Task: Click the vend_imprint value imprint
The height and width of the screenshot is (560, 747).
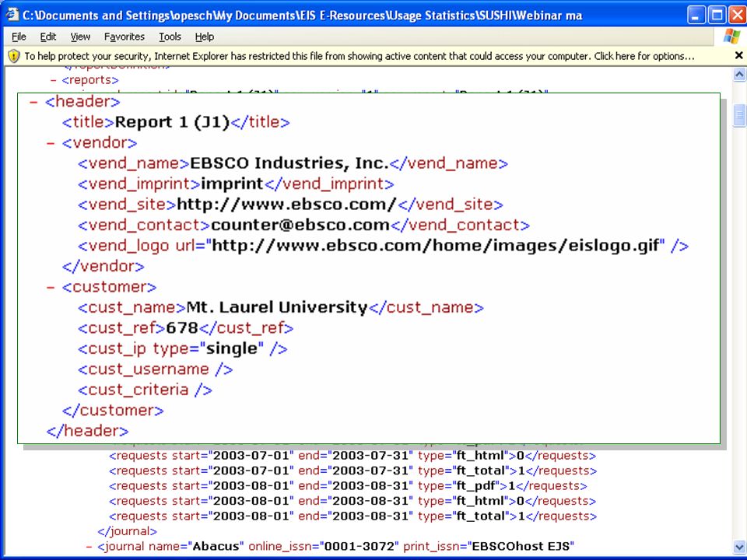Action: [232, 184]
